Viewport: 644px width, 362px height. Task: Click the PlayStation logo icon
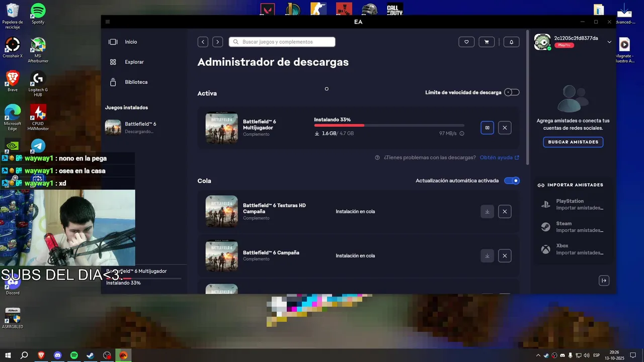click(x=545, y=204)
